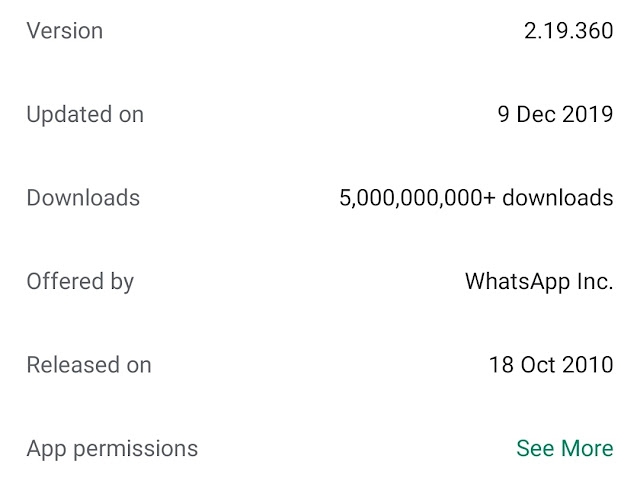The width and height of the screenshot is (640, 484).
Task: Select the 9 Dec 2019 date
Action: 555,114
